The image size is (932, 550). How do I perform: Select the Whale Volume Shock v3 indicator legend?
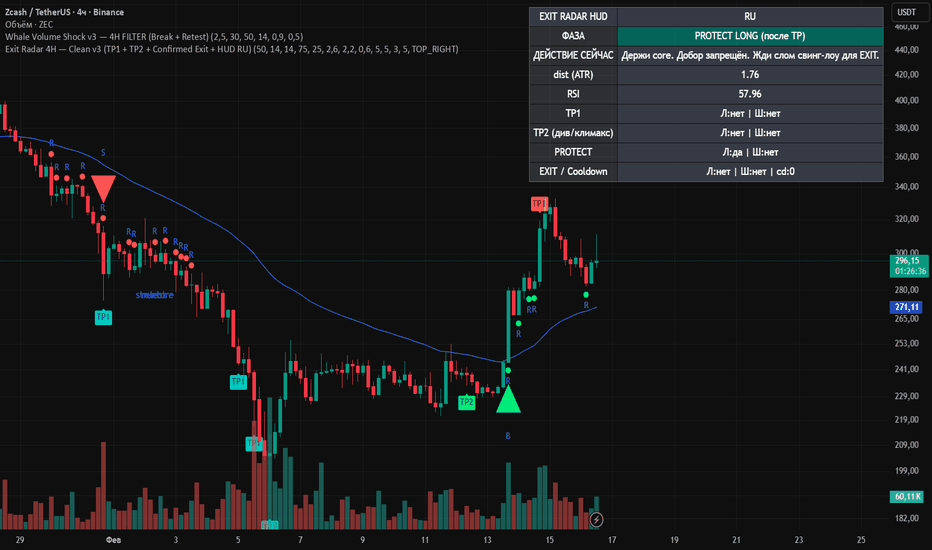[x=154, y=37]
